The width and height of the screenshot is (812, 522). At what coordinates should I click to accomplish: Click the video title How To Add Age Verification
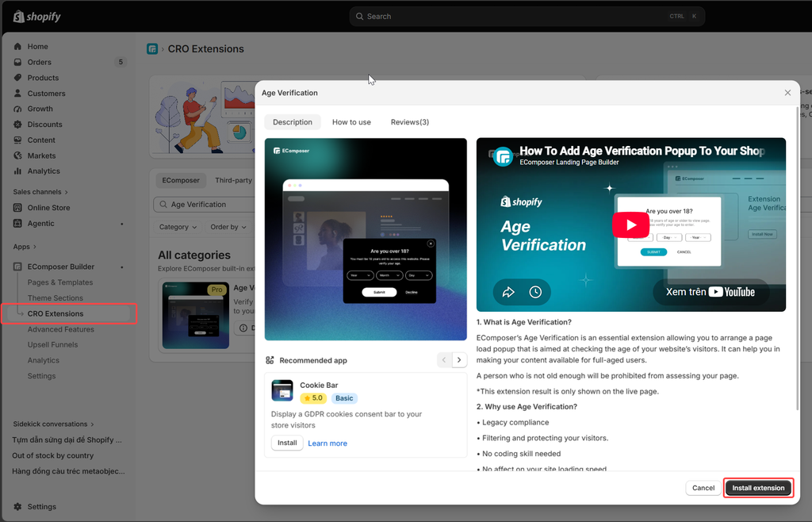(642, 151)
